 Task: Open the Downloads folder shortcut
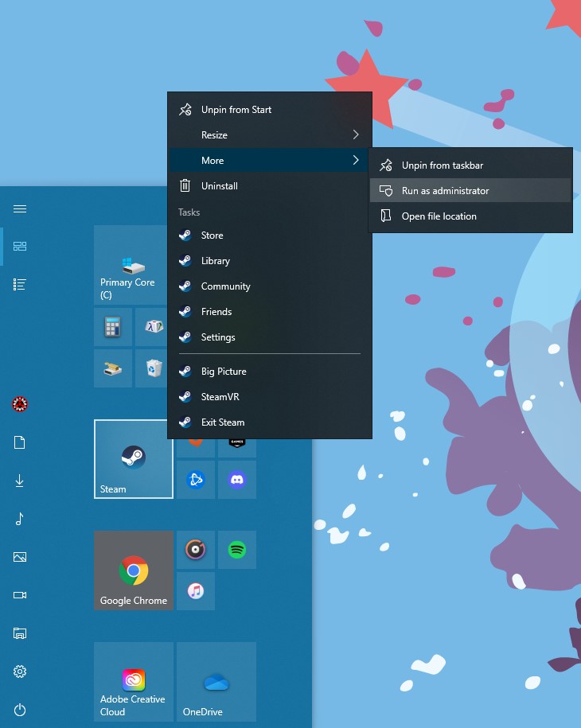20,481
